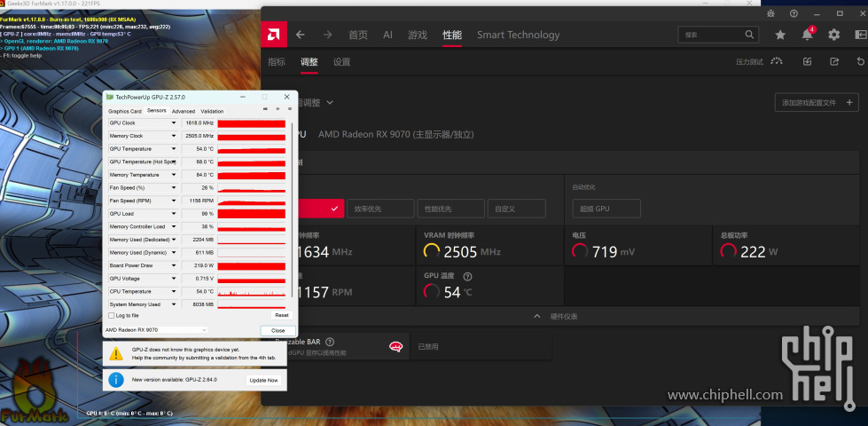Click the GPU-Z warning triangle icon
Viewport: 868px width, 426px height.
pyautogui.click(x=116, y=353)
